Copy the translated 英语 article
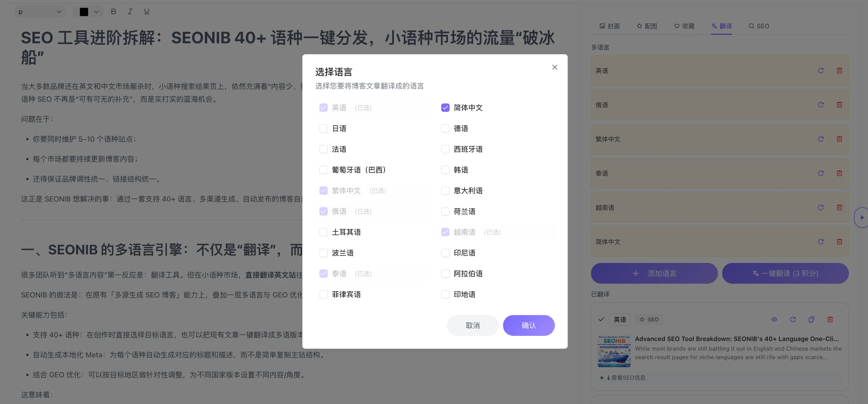 pyautogui.click(x=811, y=319)
